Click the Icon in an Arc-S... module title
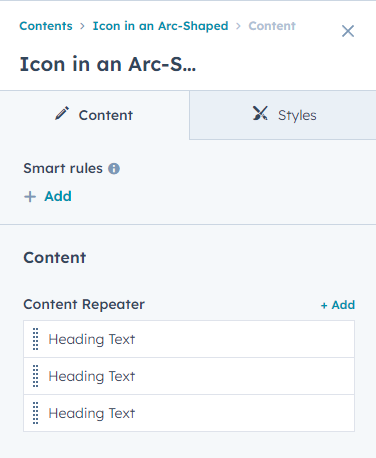This screenshot has height=458, width=376. [108, 64]
